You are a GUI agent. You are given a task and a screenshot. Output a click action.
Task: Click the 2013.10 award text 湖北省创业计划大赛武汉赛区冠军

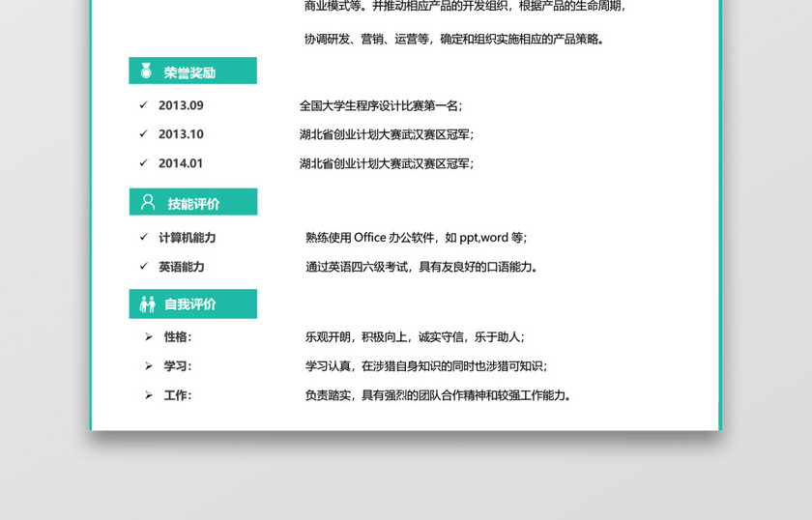(387, 134)
